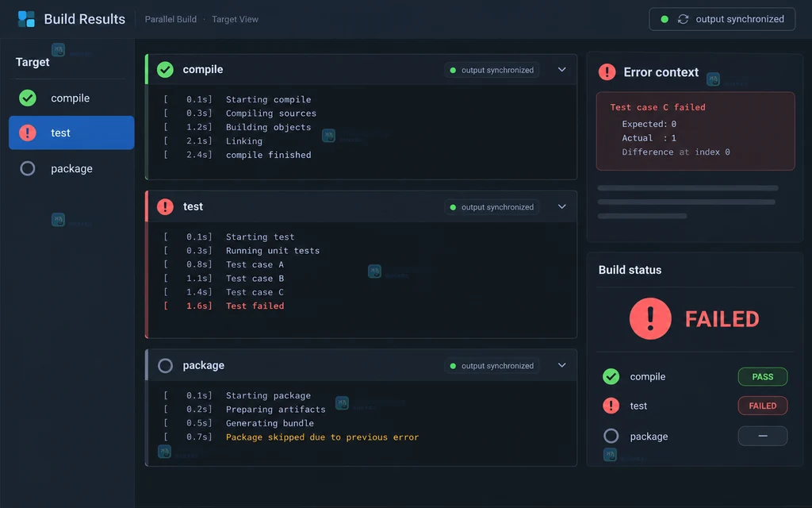Viewport: 812px width, 508px height.
Task: Click the green check icon in the compile log header
Action: coord(165,70)
